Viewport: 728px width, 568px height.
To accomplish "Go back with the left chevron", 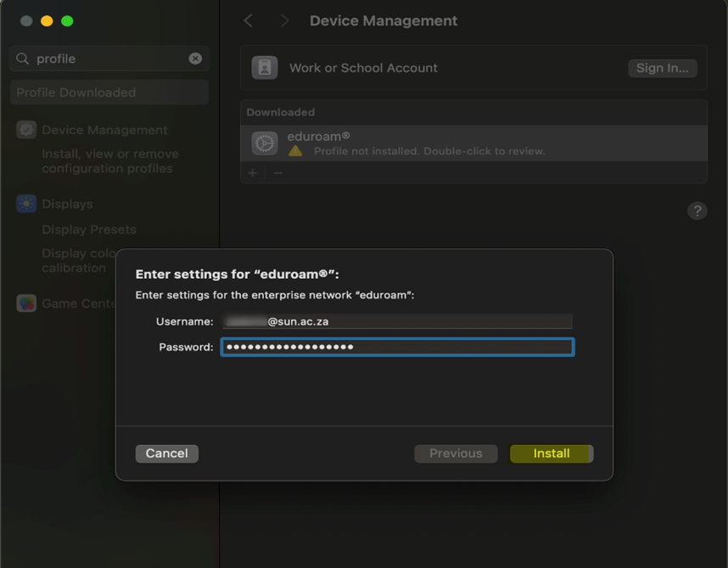I will click(249, 21).
